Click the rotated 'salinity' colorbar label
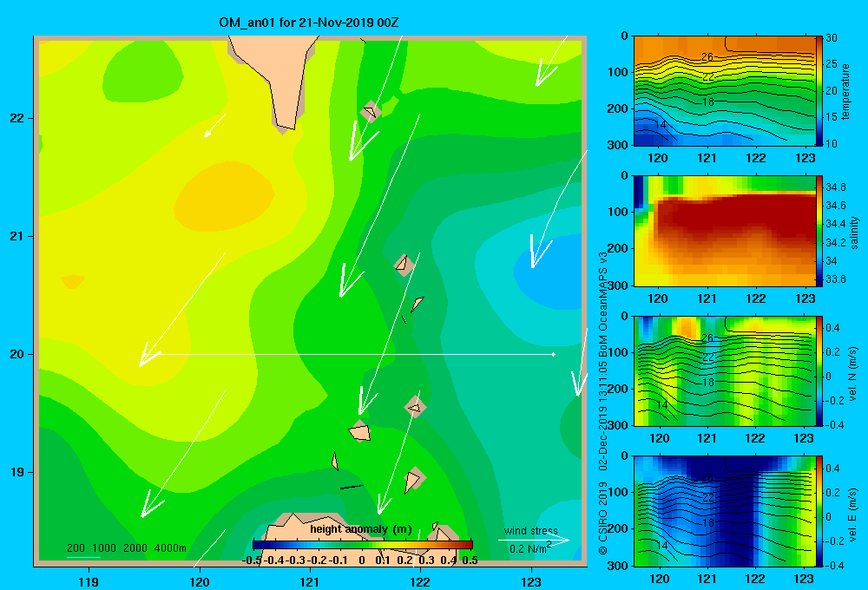 [x=853, y=233]
